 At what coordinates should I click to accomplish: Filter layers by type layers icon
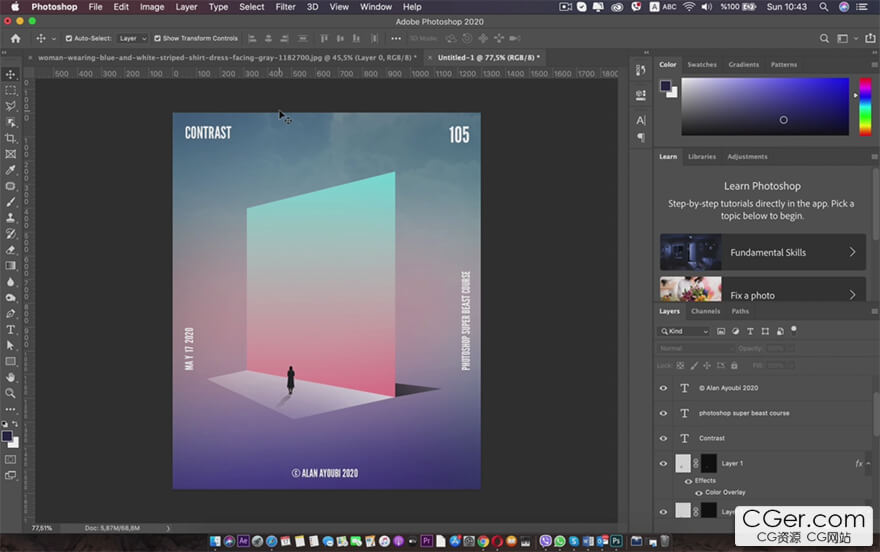[x=750, y=332]
